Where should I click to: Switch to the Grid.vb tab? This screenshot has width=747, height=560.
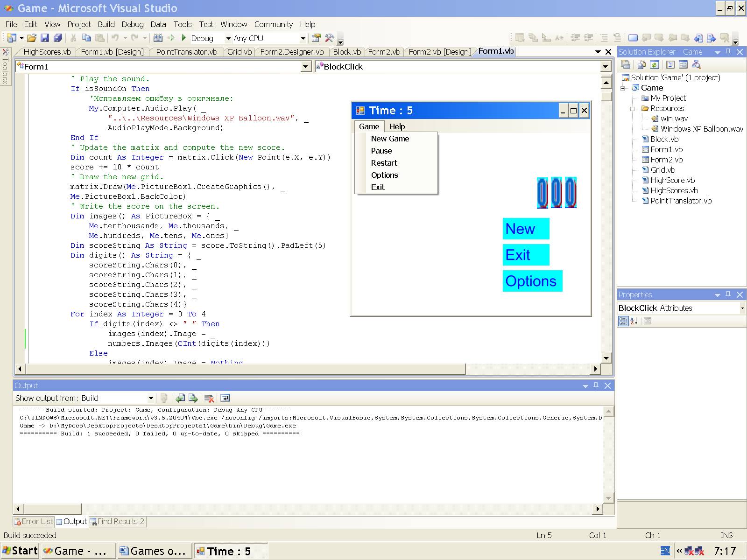pos(239,52)
